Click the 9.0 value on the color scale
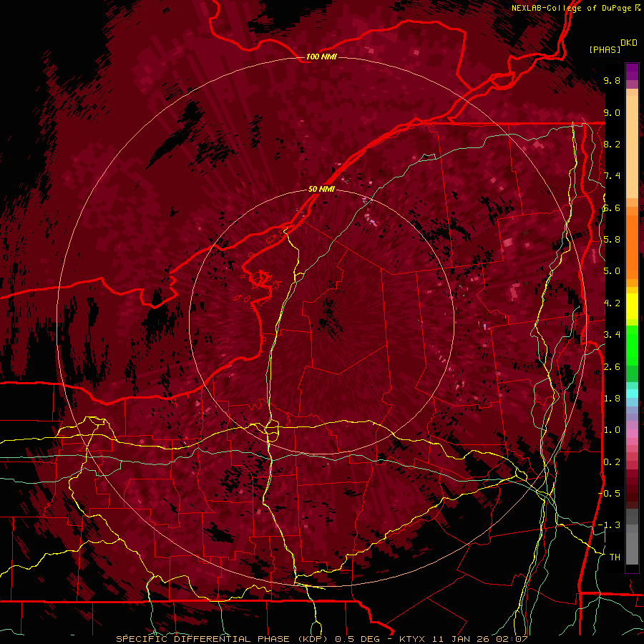The width and height of the screenshot is (644, 644). pos(612,112)
